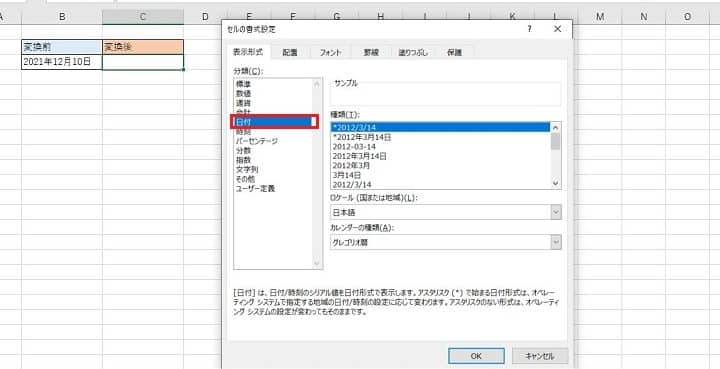Select cell B3 containing 2021年12月10日
Viewport: 720px width, 369px height.
[x=62, y=62]
